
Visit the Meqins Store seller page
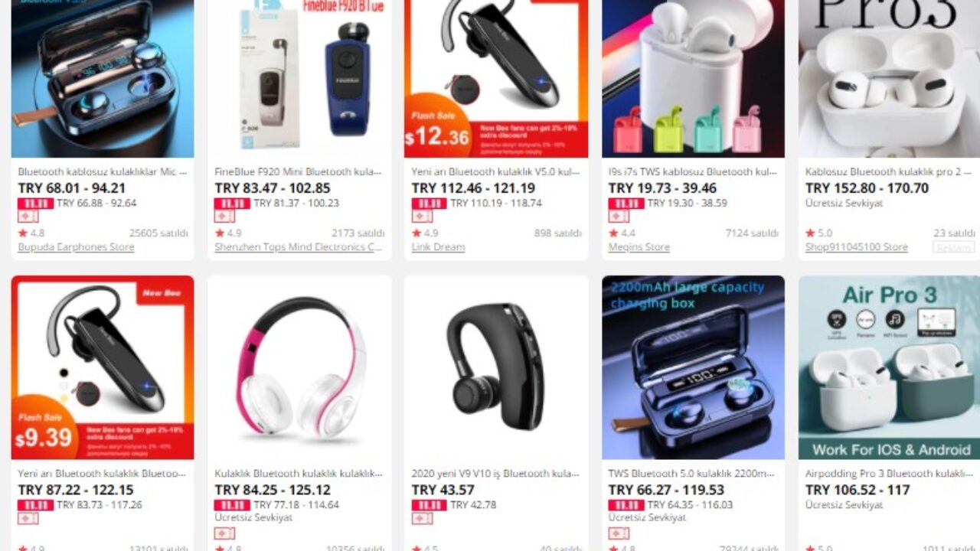tap(639, 247)
